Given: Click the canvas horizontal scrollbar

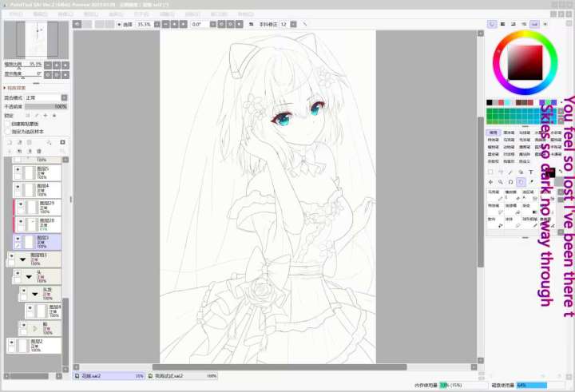Looking at the screenshot, I should click(x=280, y=367).
